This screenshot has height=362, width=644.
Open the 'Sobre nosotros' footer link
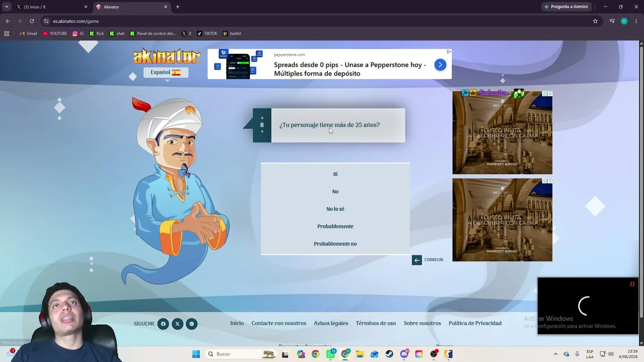(x=422, y=323)
